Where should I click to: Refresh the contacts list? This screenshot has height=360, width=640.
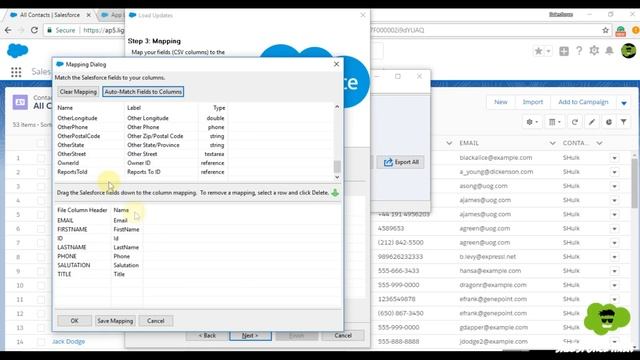coord(575,122)
